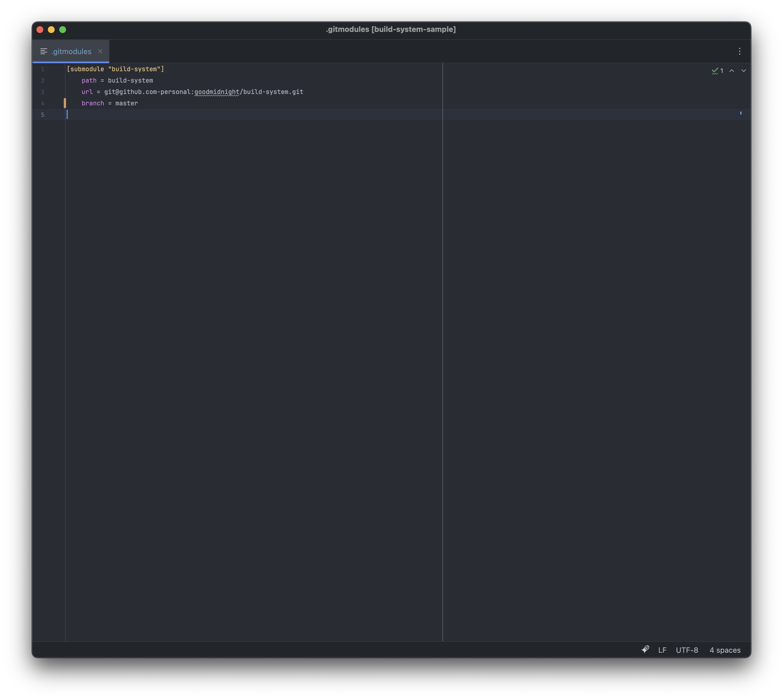Go to next highlighted problem arrow
783x700 pixels.
tap(743, 71)
